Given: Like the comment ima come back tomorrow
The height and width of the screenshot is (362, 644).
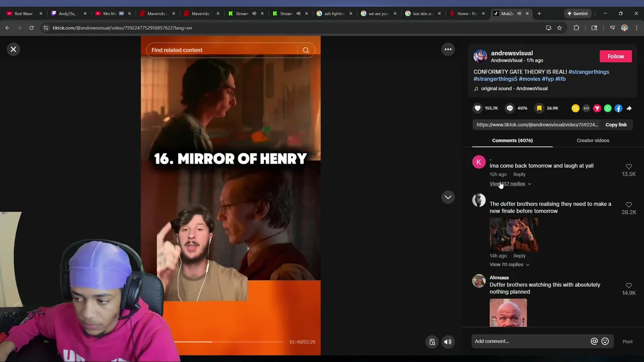Looking at the screenshot, I should coord(629,166).
